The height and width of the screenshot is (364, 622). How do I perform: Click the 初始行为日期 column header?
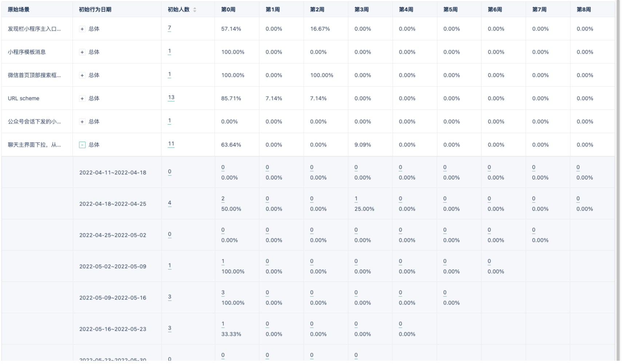[95, 10]
